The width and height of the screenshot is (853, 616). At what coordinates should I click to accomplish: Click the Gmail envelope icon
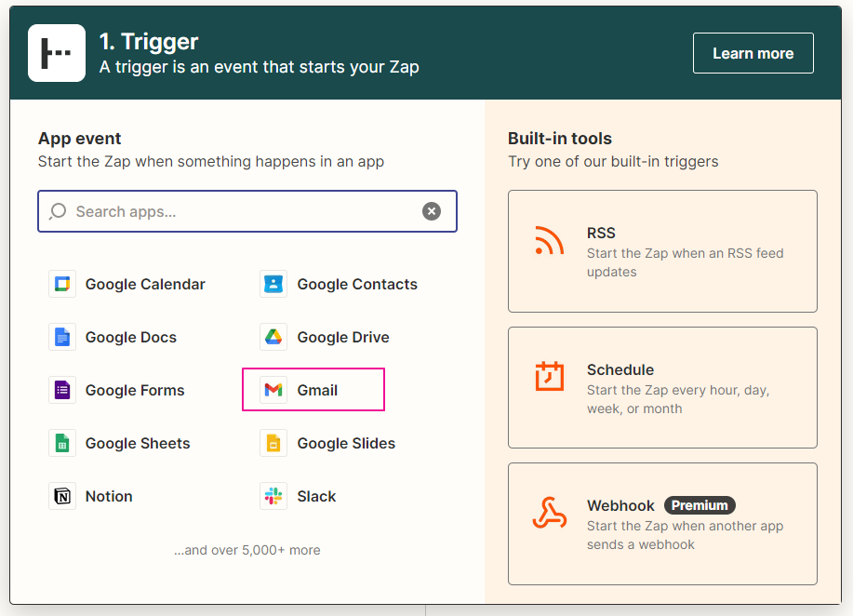(x=273, y=391)
